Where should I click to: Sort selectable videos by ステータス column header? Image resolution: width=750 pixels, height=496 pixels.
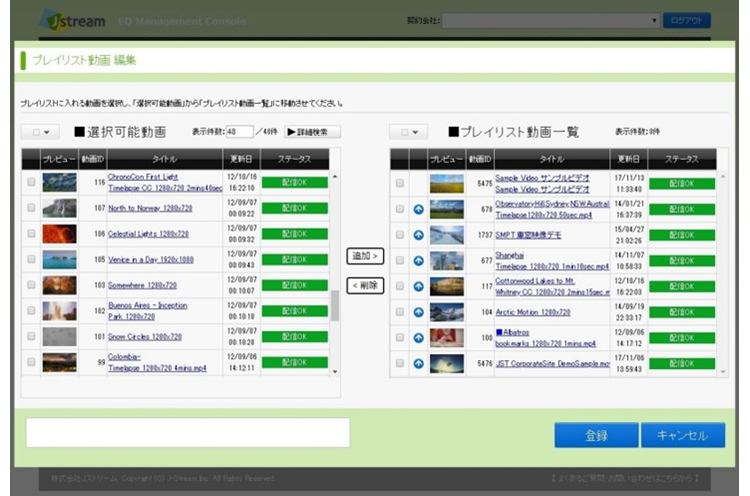tap(295, 159)
